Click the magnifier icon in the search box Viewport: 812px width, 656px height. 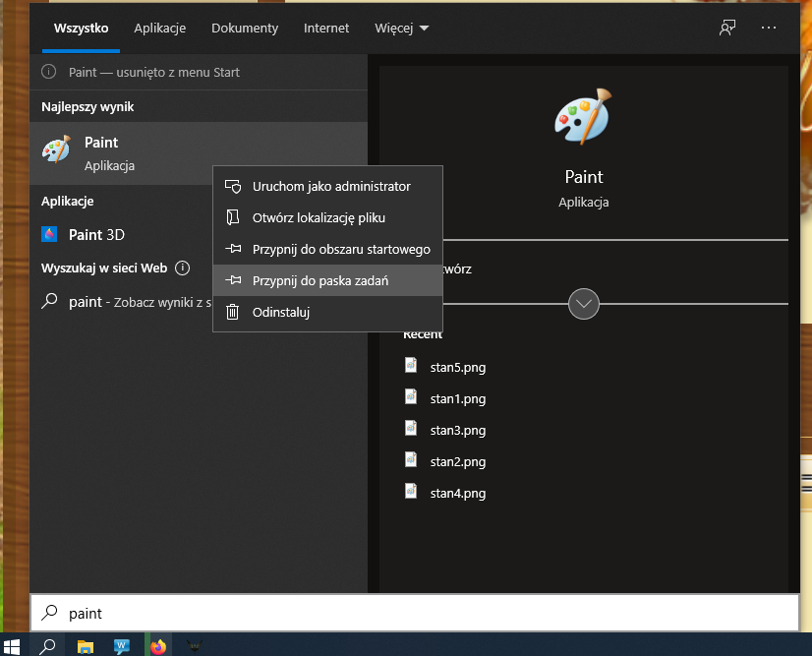(49, 613)
